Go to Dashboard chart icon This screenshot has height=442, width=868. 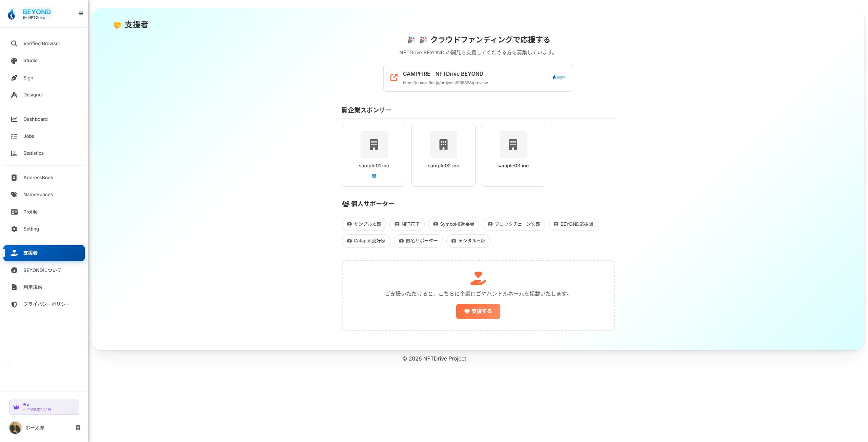14,119
